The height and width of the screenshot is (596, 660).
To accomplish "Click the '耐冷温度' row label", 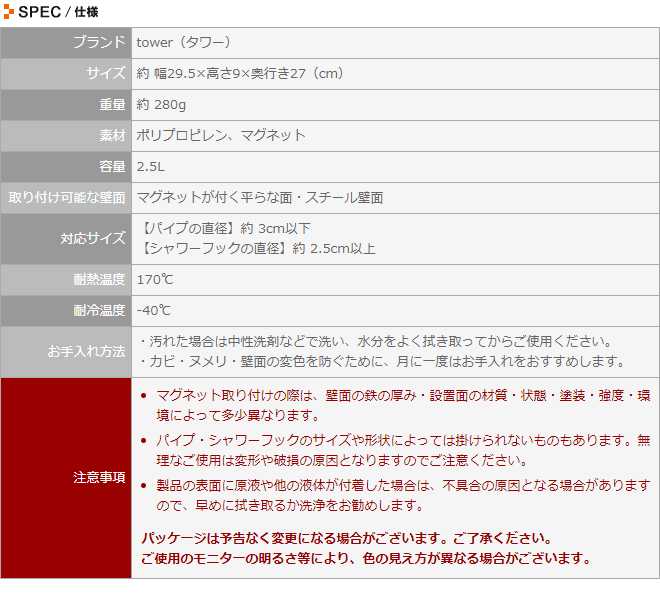I will (x=99, y=311).
